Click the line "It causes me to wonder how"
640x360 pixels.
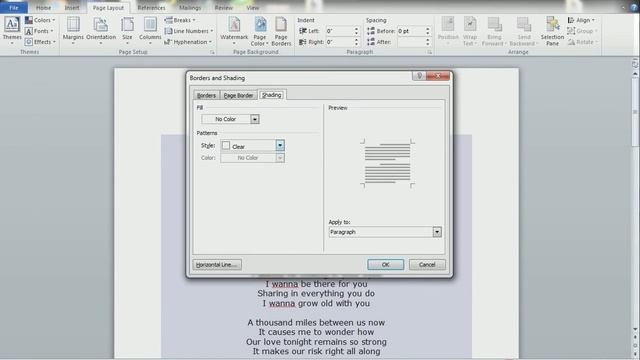[316, 332]
